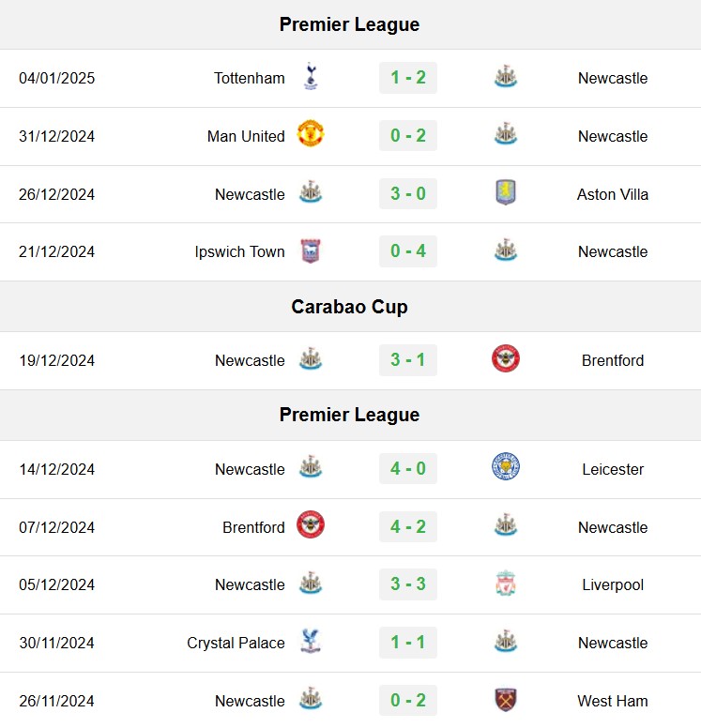Click the Tottenham club crest

311,76
